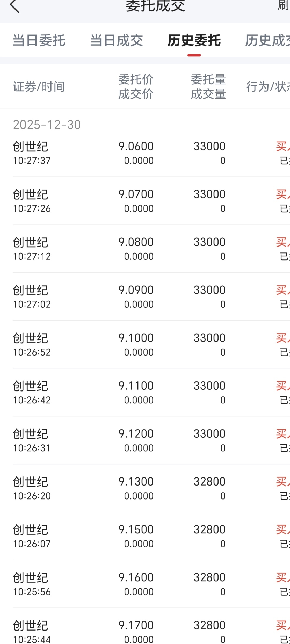Click the 委托量 成交量 column header

(208, 86)
